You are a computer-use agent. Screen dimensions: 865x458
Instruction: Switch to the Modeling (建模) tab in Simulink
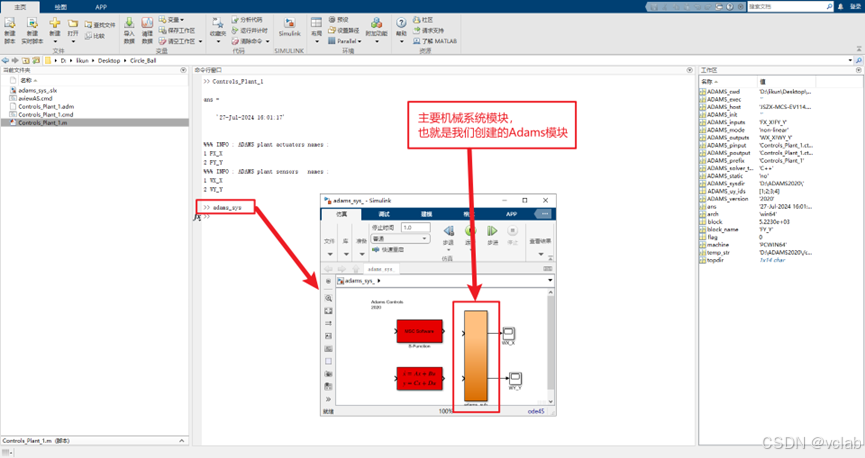[426, 214]
